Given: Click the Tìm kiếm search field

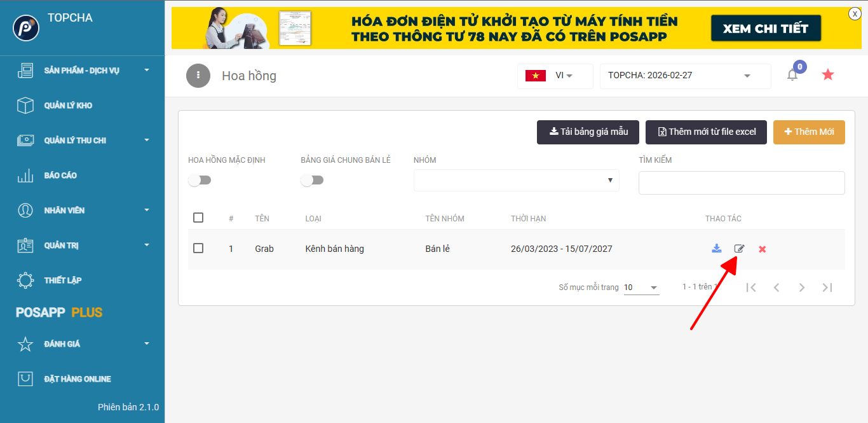Looking at the screenshot, I should (x=741, y=183).
